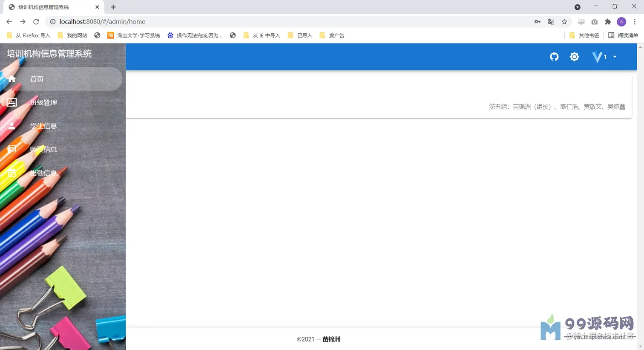
Task: Click the tab search dropdown circle
Action: point(577,7)
